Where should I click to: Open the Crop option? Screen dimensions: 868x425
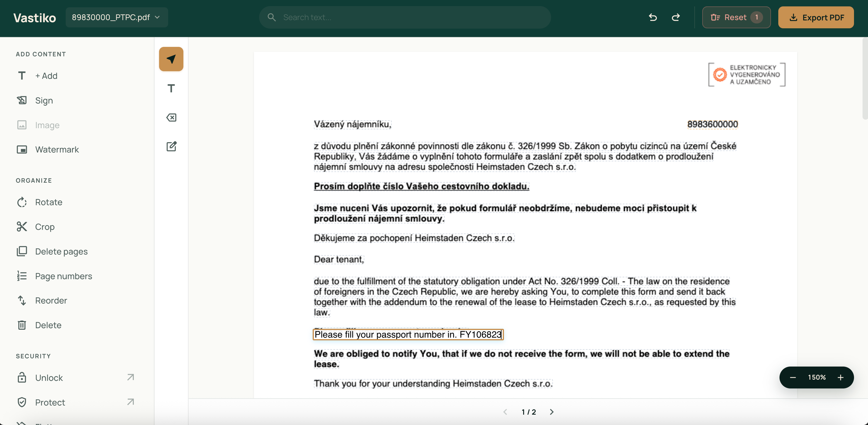44,227
